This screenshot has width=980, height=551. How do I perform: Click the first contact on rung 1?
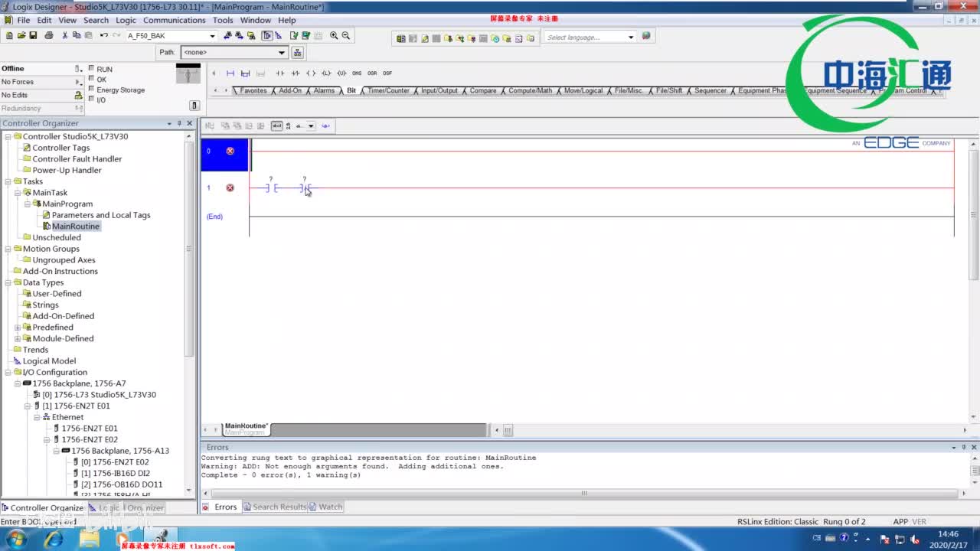[x=271, y=187]
